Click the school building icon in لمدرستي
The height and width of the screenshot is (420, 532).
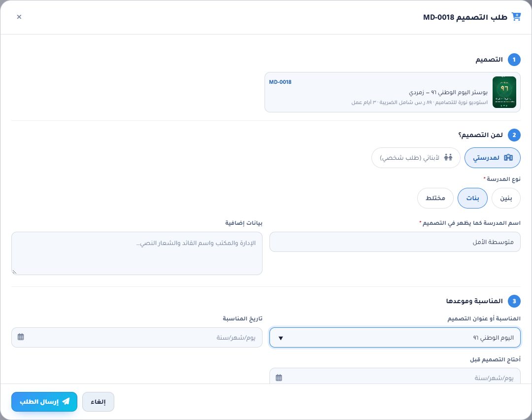point(508,157)
